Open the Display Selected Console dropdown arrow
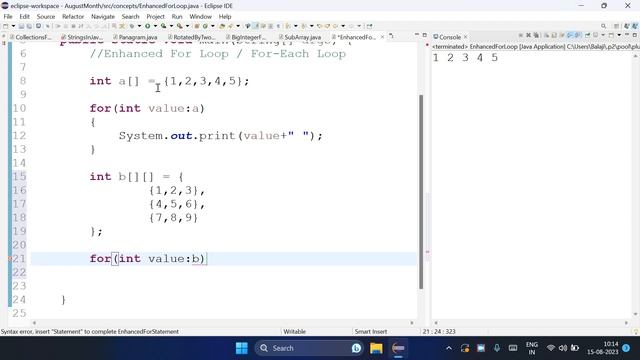 (x=603, y=36)
